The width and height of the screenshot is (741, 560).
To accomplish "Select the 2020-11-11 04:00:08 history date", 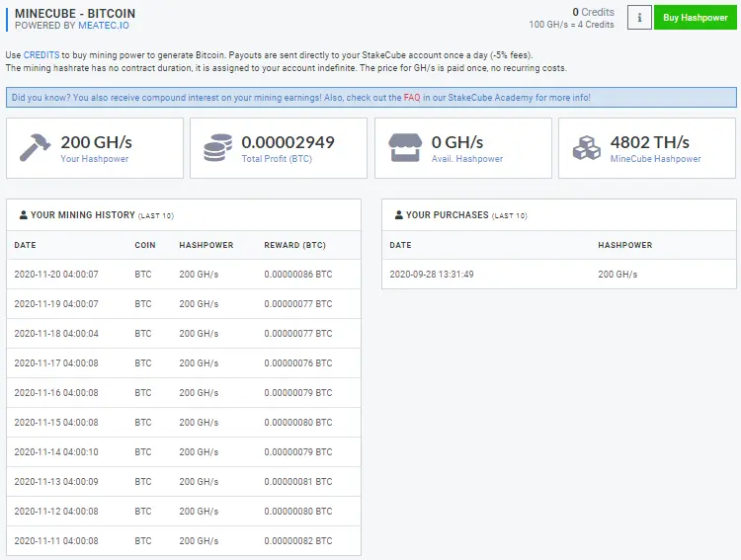I will click(x=56, y=540).
